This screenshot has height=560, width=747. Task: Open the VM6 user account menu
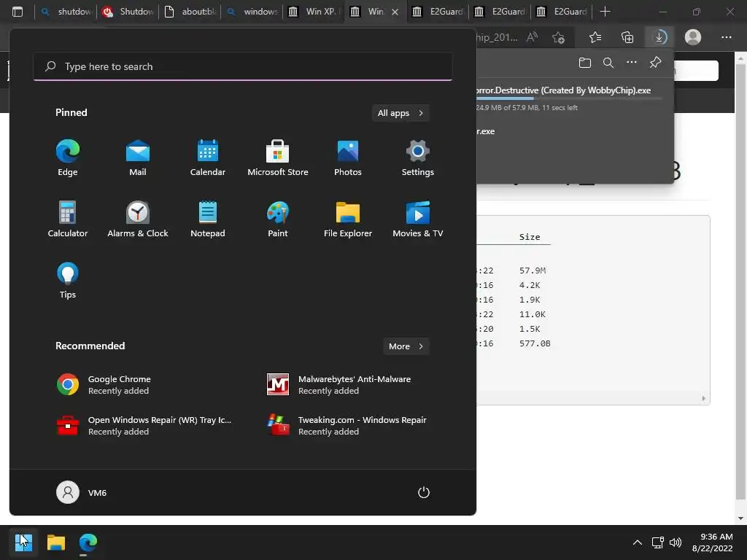point(82,492)
